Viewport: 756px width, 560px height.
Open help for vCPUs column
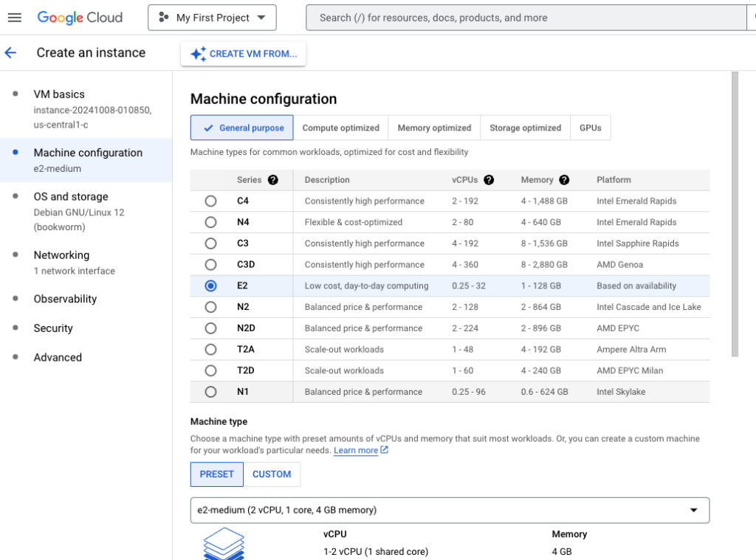(489, 180)
